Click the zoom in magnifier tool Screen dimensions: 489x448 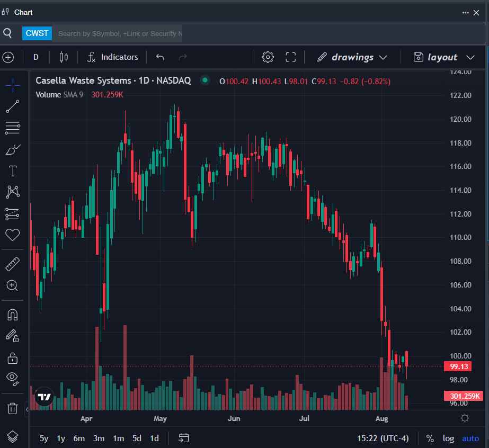pos(12,285)
